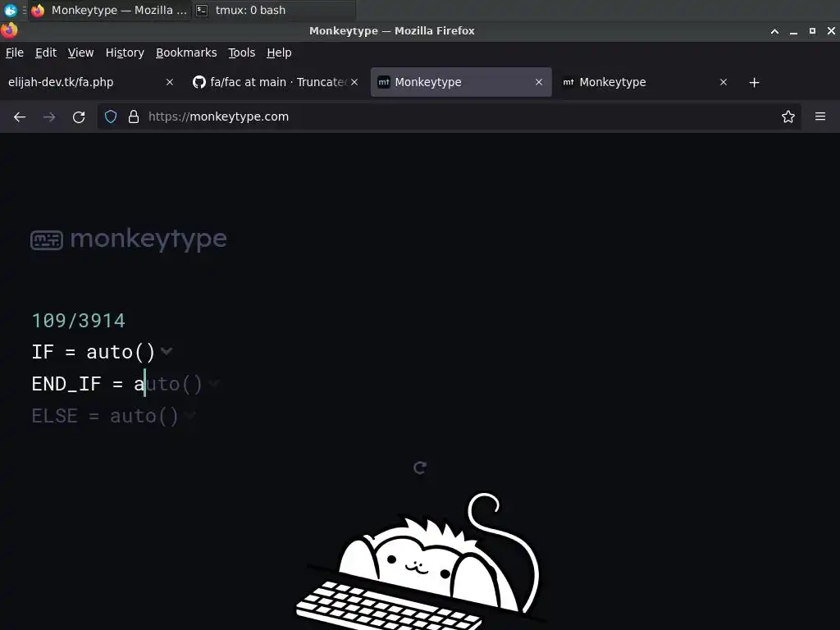This screenshot has width=840, height=630.
Task: Switch to the fa/fac at main GitHub tab
Action: click(276, 82)
